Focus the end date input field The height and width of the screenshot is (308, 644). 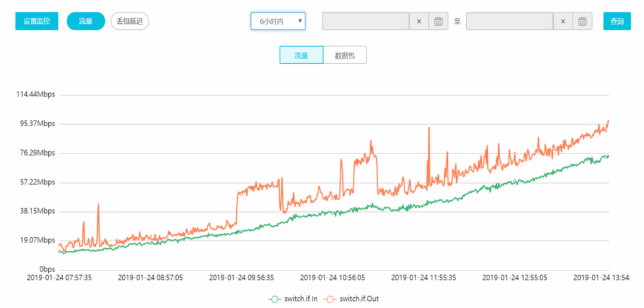point(509,21)
